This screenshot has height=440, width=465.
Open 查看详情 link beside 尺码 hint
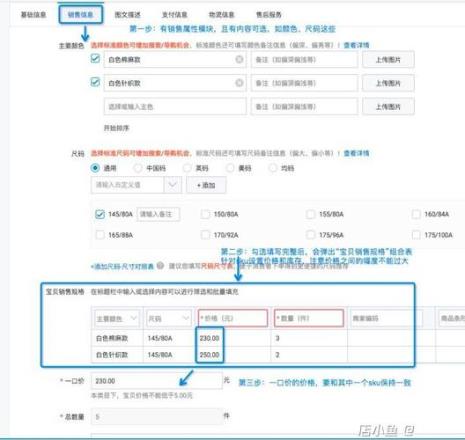[x=356, y=153]
